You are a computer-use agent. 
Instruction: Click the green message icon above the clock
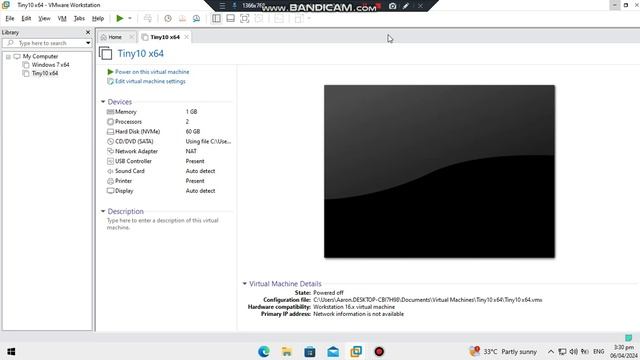point(629,338)
